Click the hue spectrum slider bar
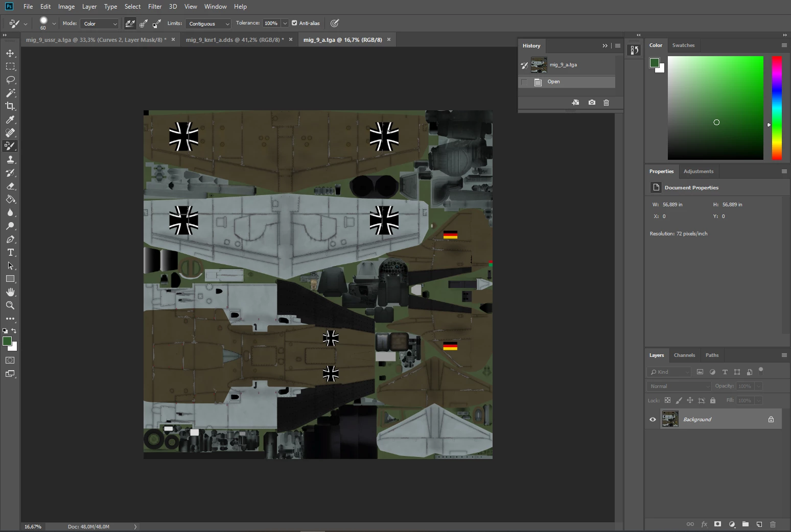 click(777, 108)
